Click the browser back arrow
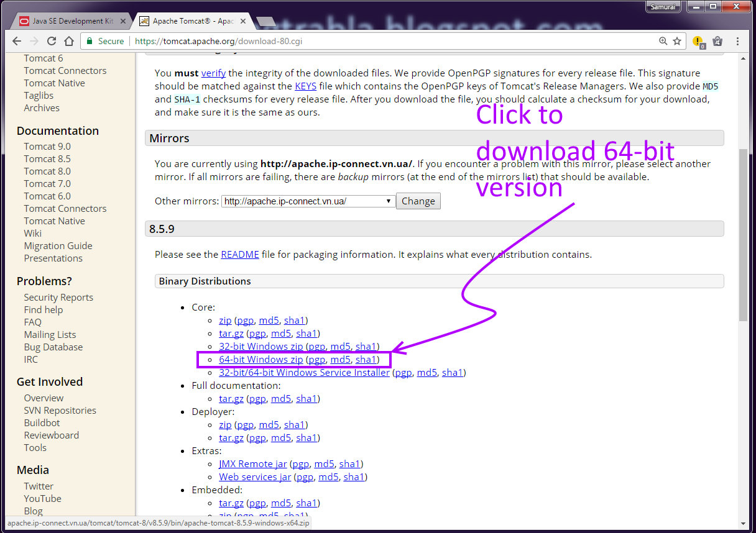The width and height of the screenshot is (756, 533). pos(17,41)
